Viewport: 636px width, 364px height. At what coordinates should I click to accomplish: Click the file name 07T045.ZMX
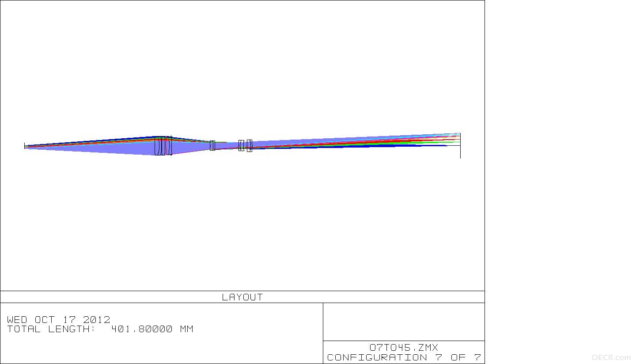pyautogui.click(x=404, y=348)
